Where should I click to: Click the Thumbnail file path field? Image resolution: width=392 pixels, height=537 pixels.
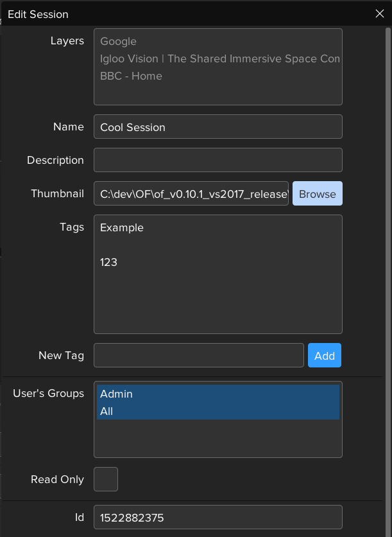click(x=191, y=194)
